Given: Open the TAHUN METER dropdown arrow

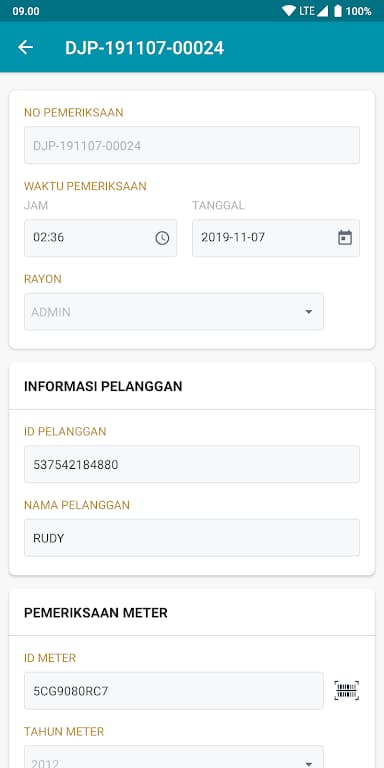Looking at the screenshot, I should [309, 763].
